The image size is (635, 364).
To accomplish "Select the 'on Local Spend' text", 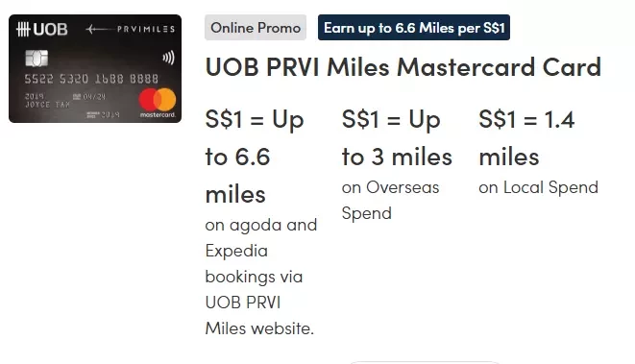I will click(538, 187).
